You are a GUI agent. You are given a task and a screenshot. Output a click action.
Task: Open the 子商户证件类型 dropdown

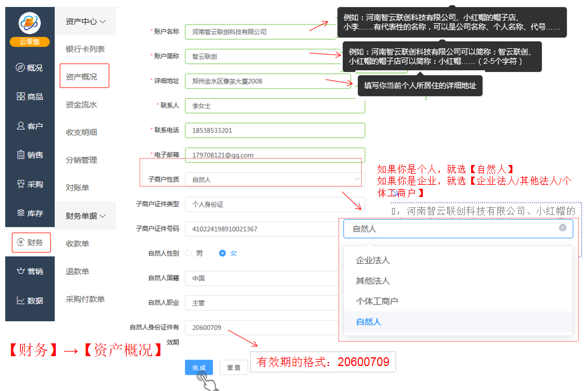(x=275, y=204)
